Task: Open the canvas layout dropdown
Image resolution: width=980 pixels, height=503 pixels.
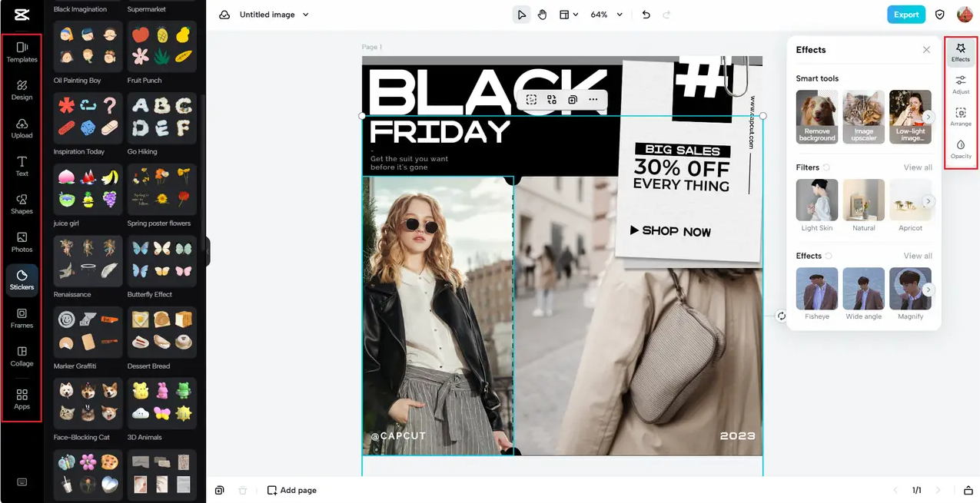Action: pos(569,15)
